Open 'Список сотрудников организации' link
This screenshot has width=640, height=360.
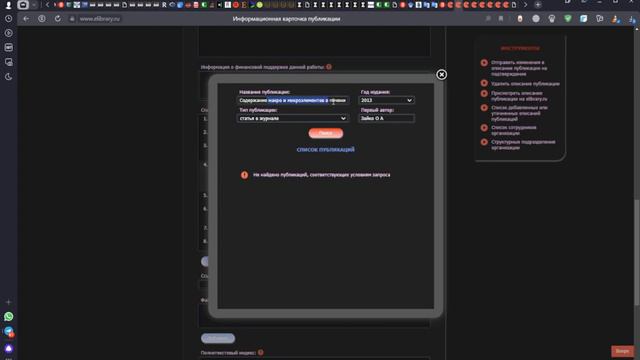click(513, 130)
